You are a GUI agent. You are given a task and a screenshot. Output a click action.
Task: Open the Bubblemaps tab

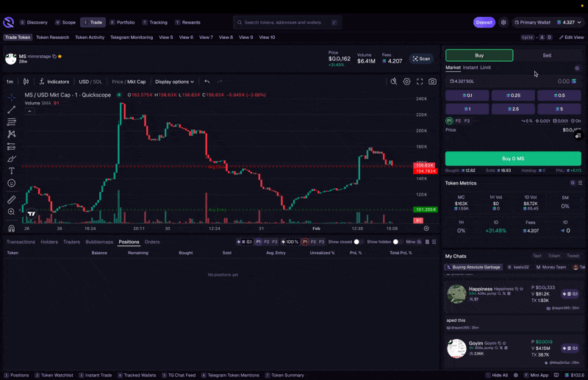(x=99, y=242)
